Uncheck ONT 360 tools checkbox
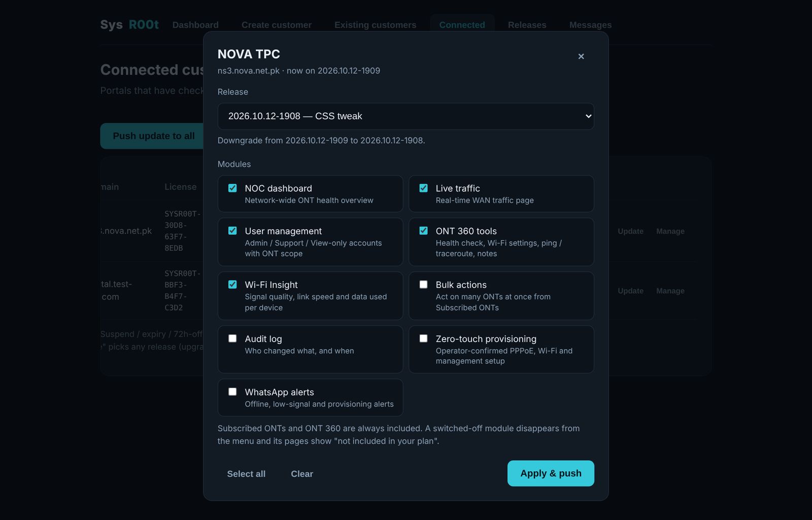 423,231
